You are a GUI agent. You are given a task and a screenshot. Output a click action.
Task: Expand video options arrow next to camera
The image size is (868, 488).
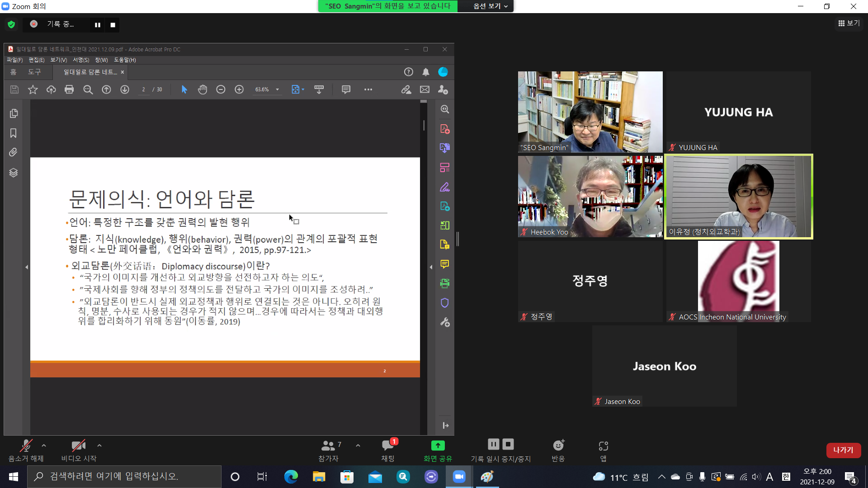click(99, 446)
